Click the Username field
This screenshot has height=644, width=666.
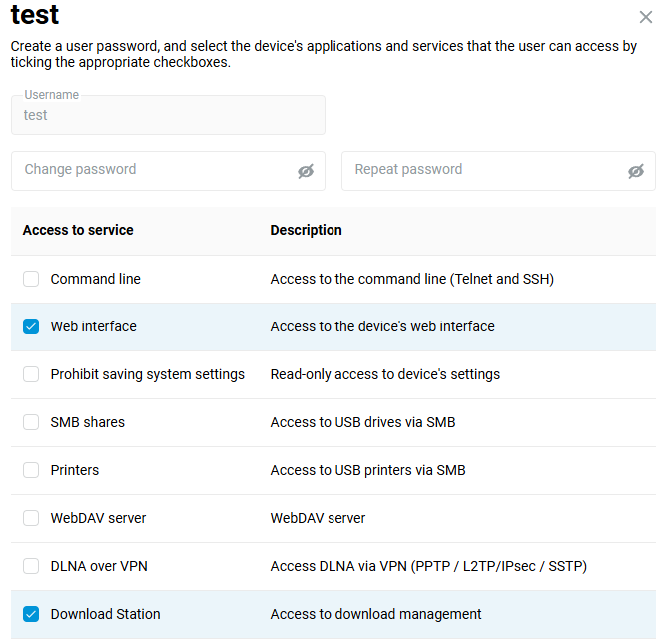(168, 115)
